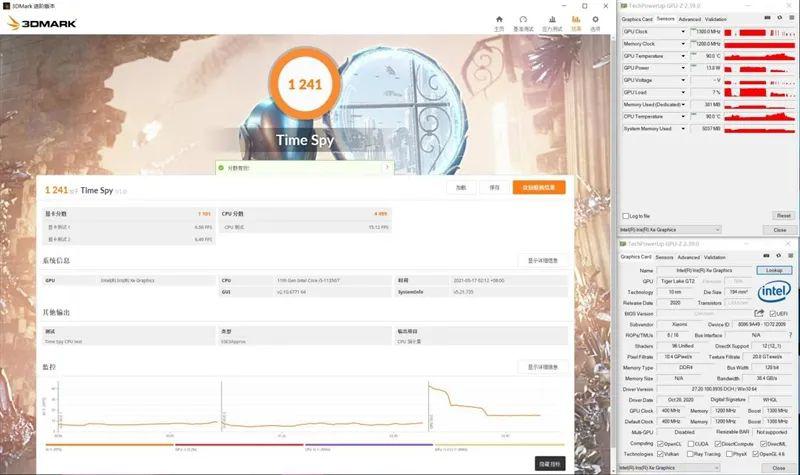Viewport: 800px width, 475px height.
Task: Open the 3DMark Results icon
Action: (x=576, y=19)
